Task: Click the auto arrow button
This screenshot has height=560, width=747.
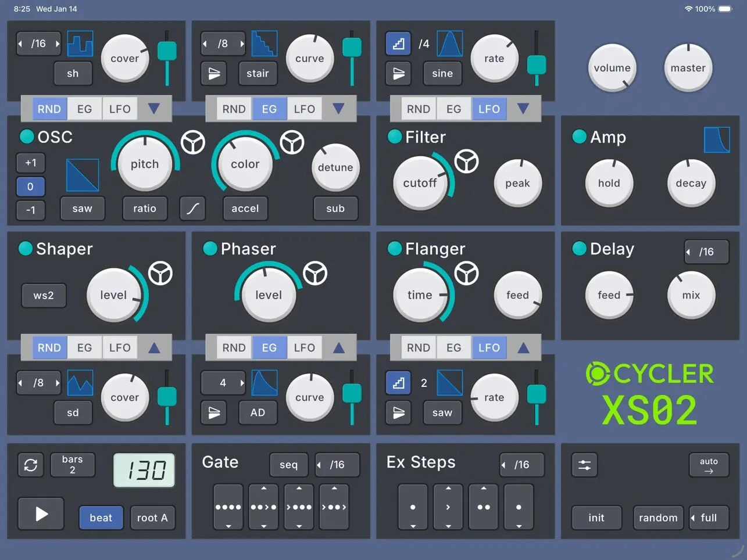Action: click(x=709, y=465)
